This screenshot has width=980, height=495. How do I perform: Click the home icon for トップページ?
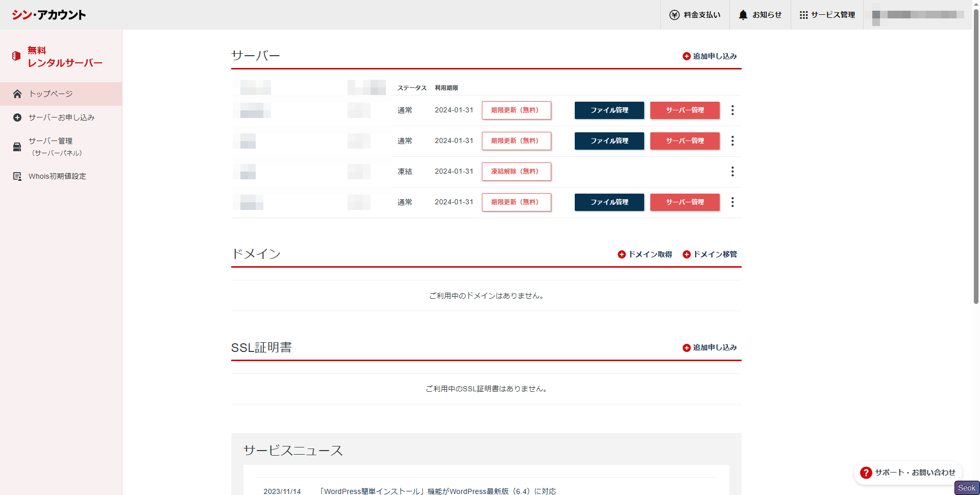click(17, 94)
